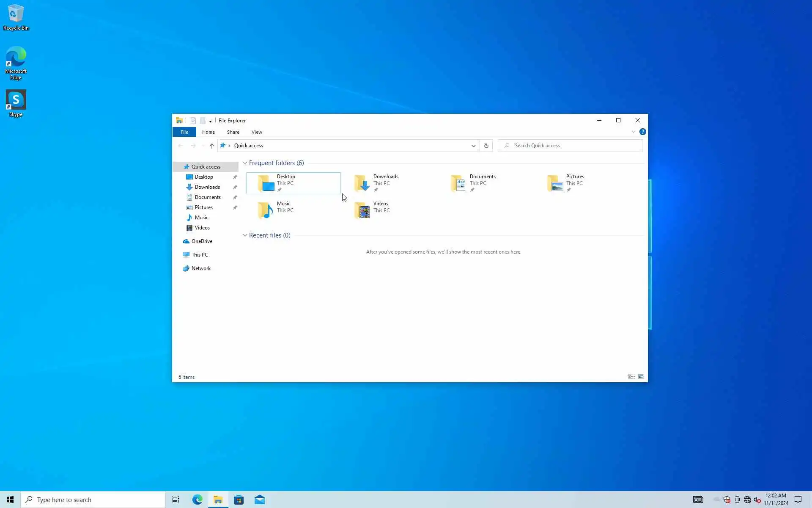Click the Refresh button beside address bar
Viewport: 812px width, 508px height.
(x=486, y=146)
